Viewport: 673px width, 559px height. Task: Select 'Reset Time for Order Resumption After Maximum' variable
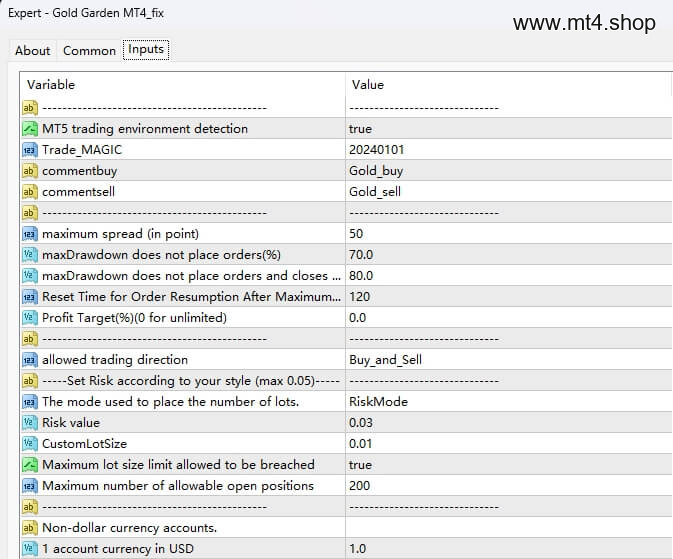pos(191,297)
